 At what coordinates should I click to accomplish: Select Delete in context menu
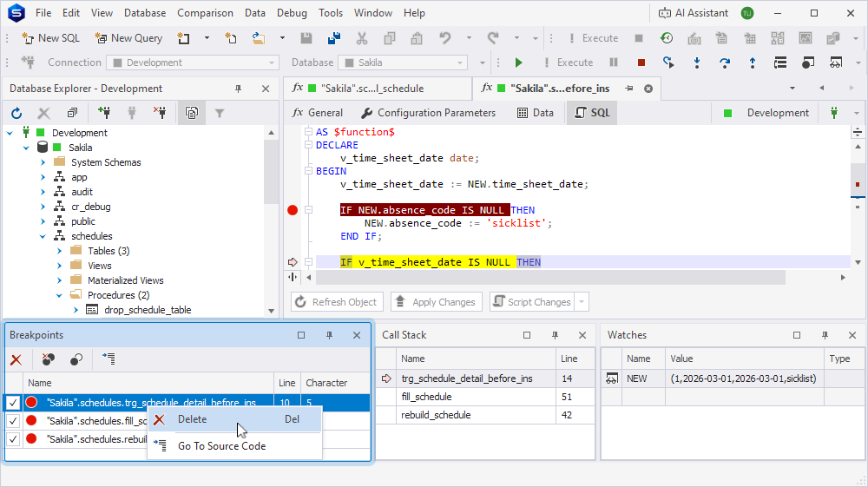234,419
